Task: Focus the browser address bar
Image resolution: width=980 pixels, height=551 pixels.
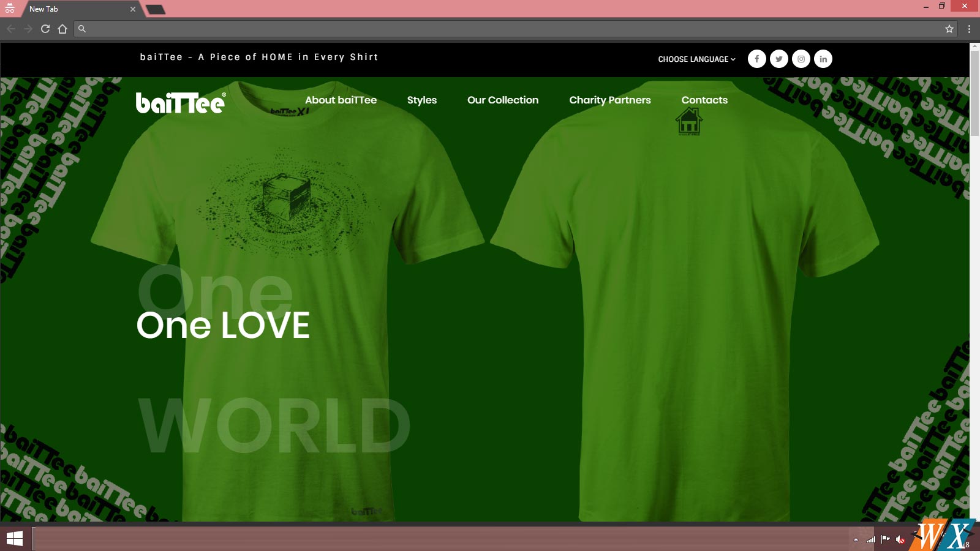Action: pos(514,29)
